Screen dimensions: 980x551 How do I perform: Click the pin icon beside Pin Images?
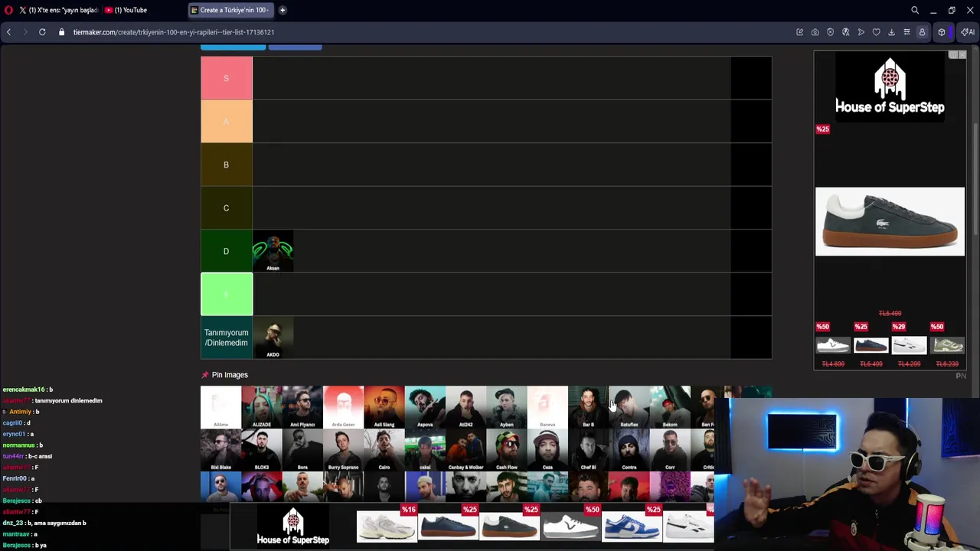coord(204,375)
